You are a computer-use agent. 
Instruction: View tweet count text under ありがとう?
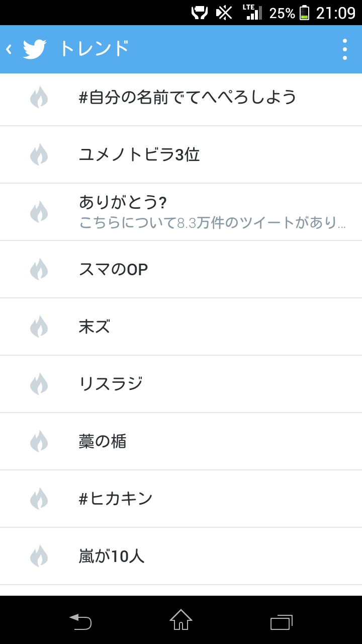tap(212, 223)
